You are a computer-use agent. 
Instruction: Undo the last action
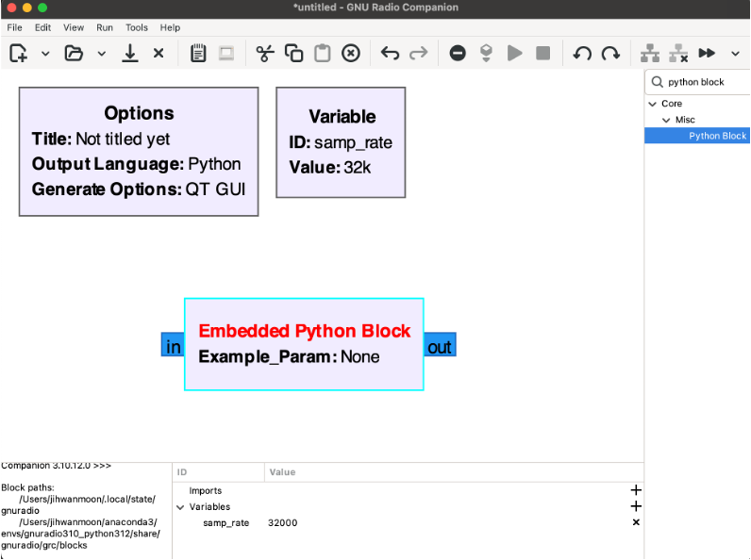[x=390, y=53]
